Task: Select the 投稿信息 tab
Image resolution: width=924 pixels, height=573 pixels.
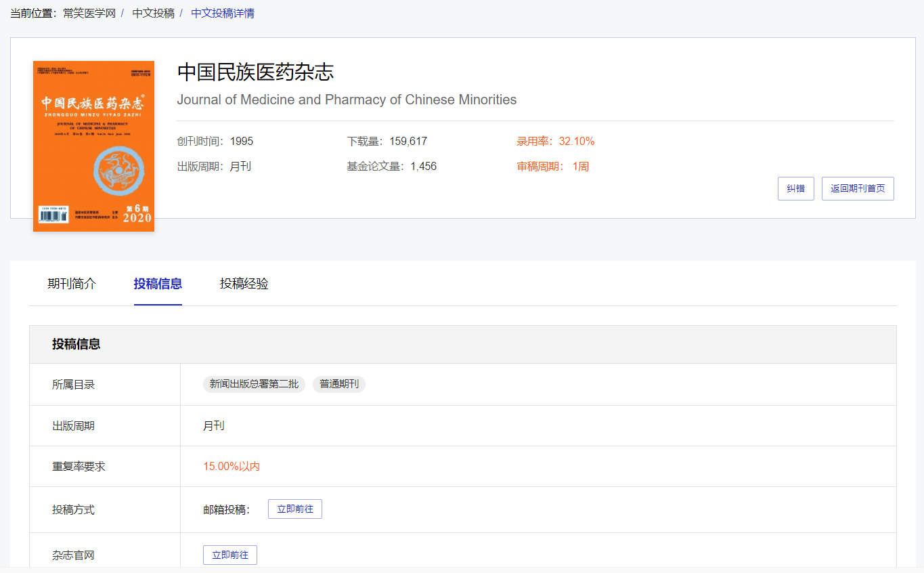Action: click(158, 284)
